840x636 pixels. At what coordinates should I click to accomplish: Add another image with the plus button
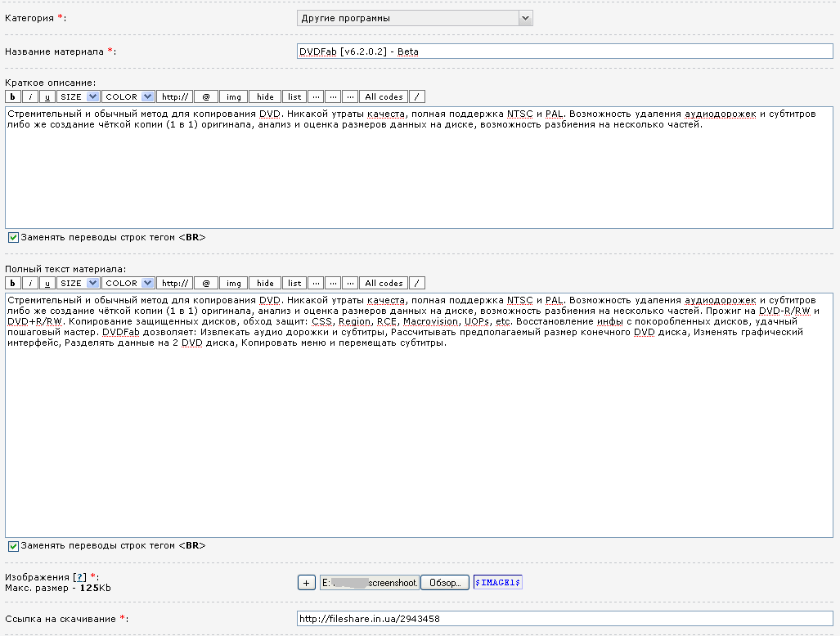pos(307,583)
